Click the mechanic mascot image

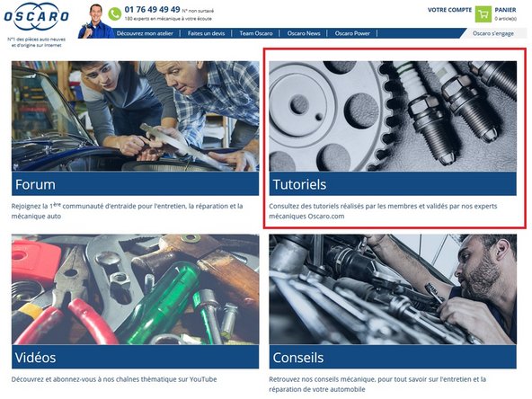(x=95, y=22)
